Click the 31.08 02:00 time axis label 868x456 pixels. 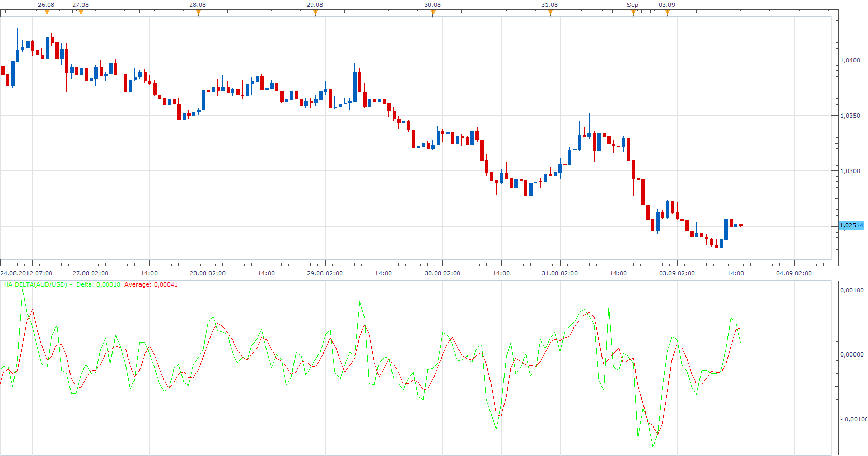pyautogui.click(x=559, y=273)
